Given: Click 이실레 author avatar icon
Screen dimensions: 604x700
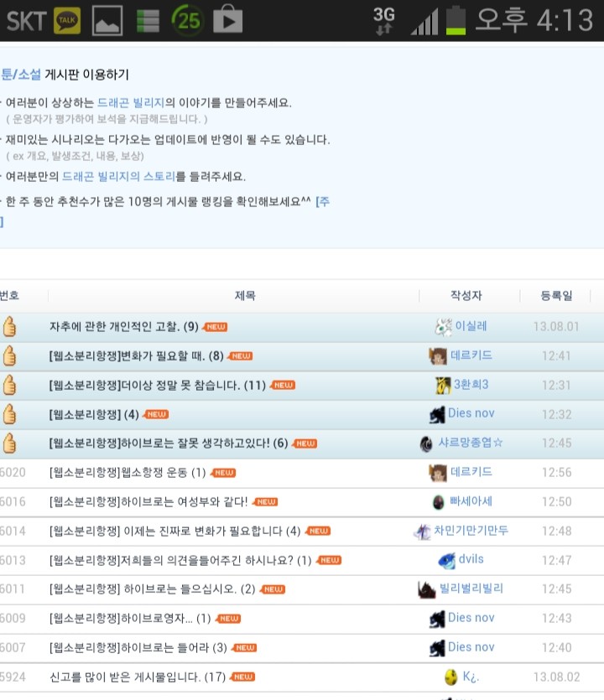Looking at the screenshot, I should [443, 326].
